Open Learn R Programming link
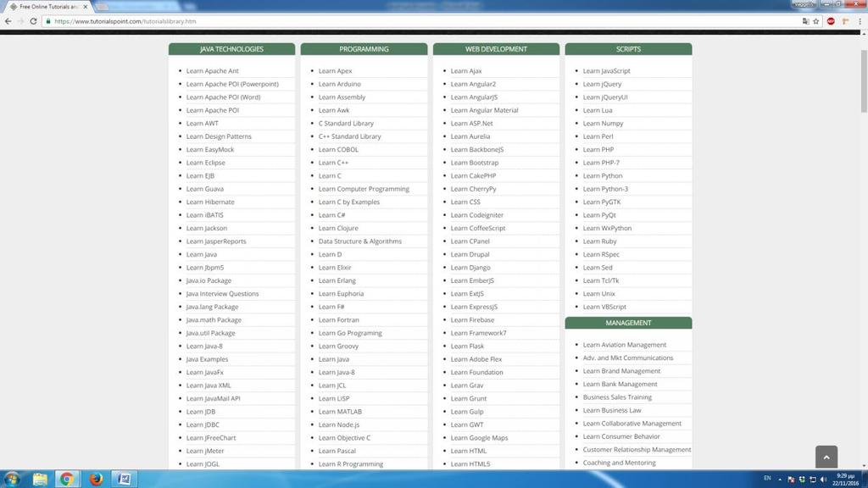 tap(350, 464)
